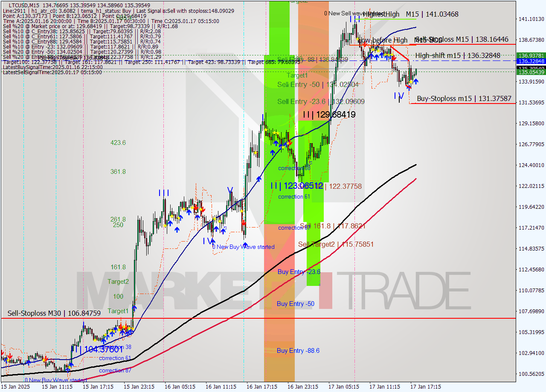Select the 'Buy Entry -23.6' label

point(299,272)
